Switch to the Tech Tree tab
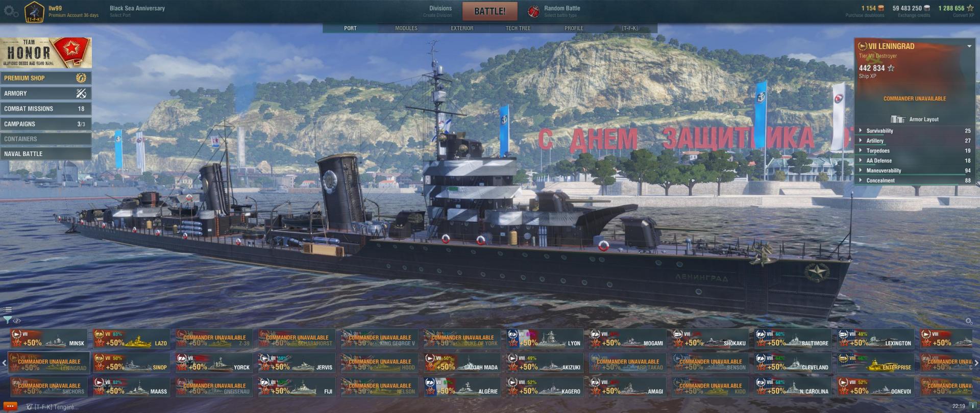The width and height of the screenshot is (980, 413). (518, 29)
